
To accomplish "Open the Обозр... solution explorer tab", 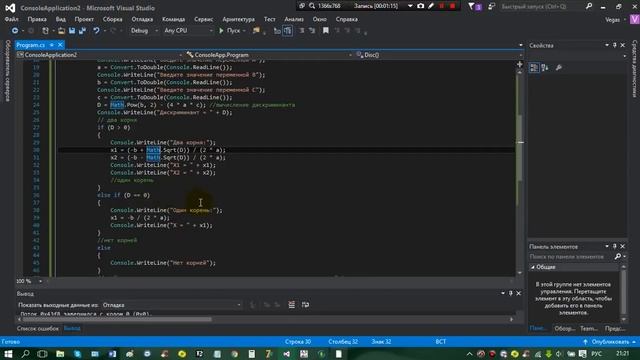I will tap(565, 329).
